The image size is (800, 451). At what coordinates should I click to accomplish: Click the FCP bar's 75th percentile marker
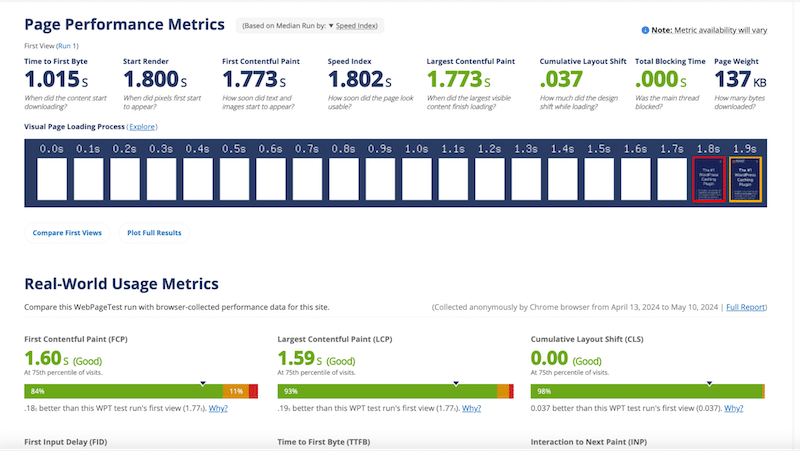tap(203, 383)
